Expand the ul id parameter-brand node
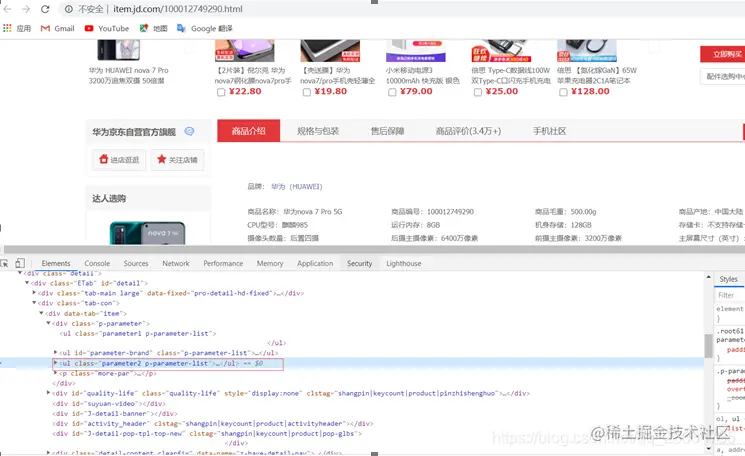The image size is (745, 456). (56, 352)
